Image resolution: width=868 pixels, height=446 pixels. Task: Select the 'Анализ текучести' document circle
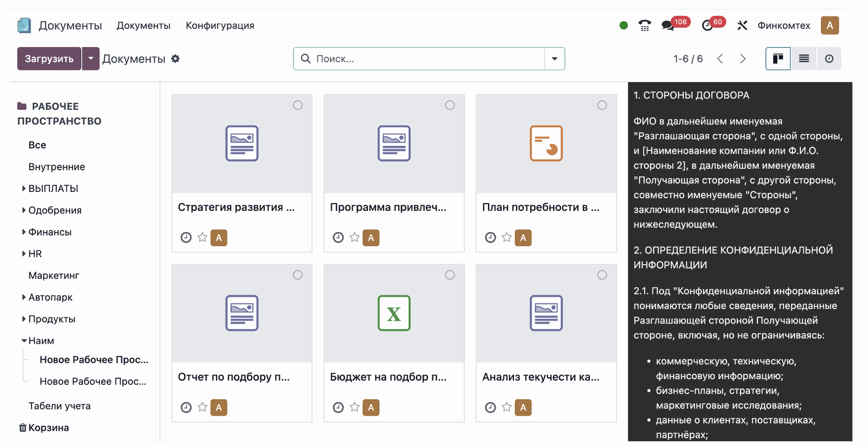pyautogui.click(x=602, y=275)
